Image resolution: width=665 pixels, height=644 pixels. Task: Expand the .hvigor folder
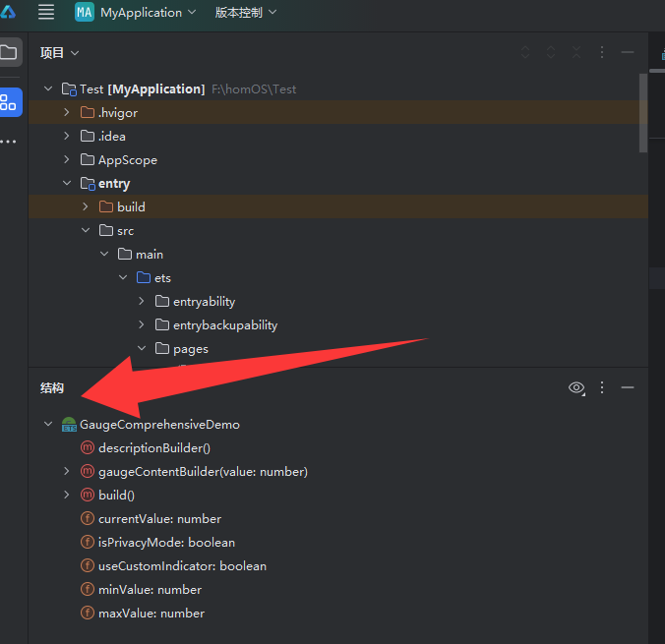point(67,112)
